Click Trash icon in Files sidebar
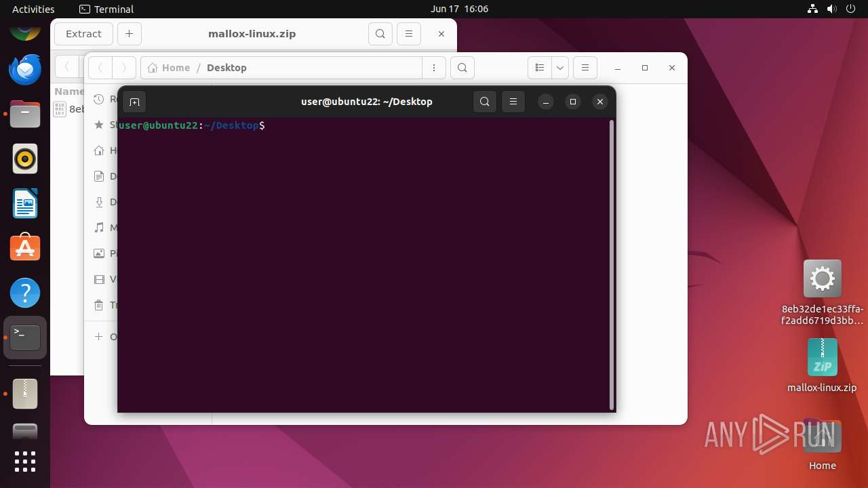The height and width of the screenshot is (488, 868). pyautogui.click(x=99, y=305)
